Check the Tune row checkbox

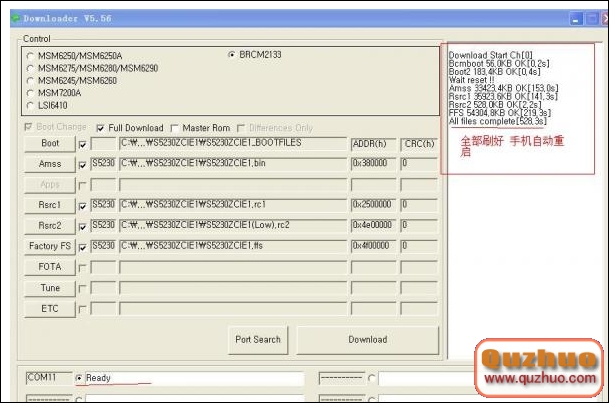(82, 288)
